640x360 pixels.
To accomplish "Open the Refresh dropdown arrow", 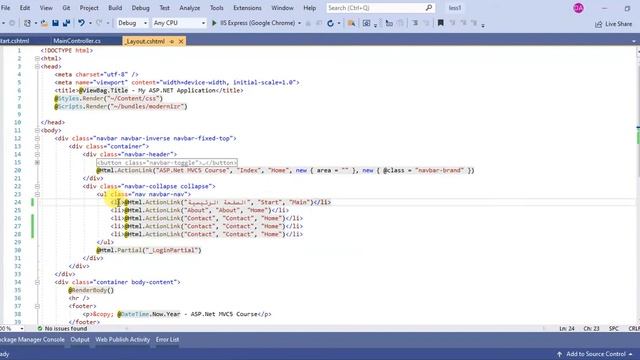I will [339, 23].
